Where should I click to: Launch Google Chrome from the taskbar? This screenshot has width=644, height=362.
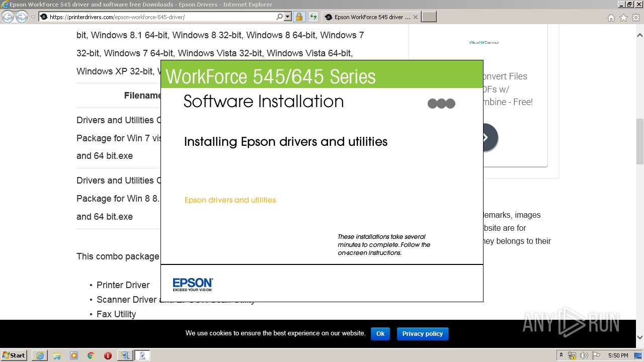tap(91, 355)
